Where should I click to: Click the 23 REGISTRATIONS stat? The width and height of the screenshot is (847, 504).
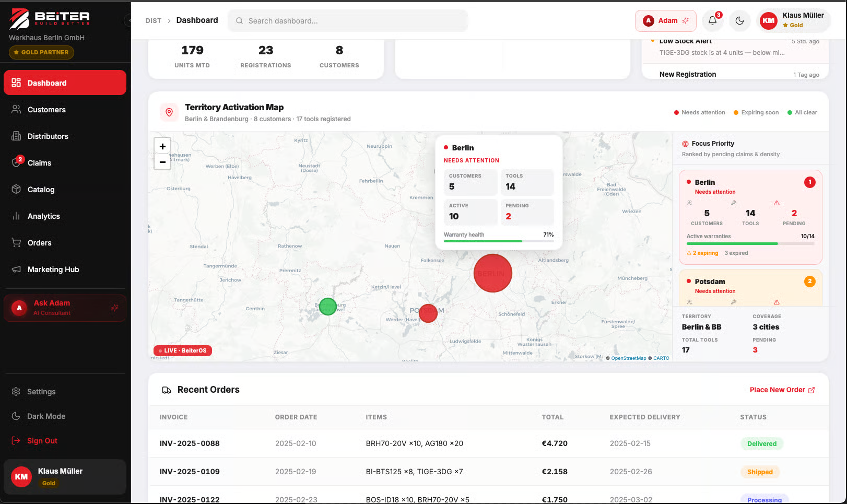coord(266,56)
